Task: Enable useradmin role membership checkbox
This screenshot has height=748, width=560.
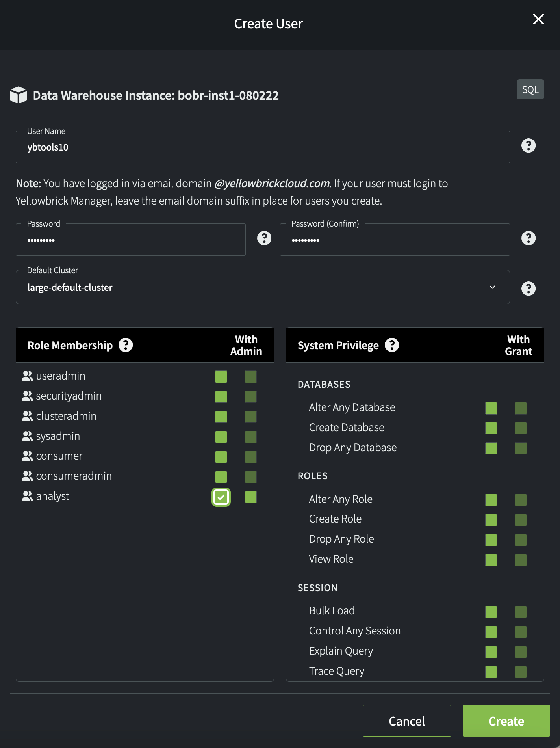Action: point(221,377)
